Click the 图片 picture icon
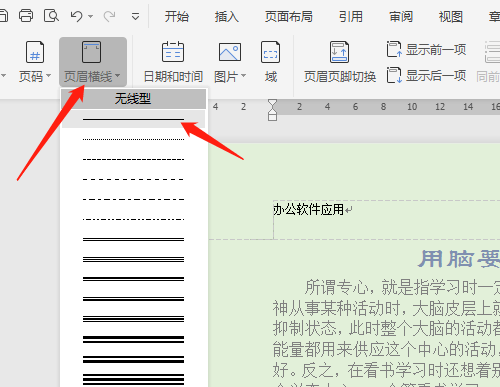Image resolution: width=500 pixels, height=387 pixels. click(230, 52)
